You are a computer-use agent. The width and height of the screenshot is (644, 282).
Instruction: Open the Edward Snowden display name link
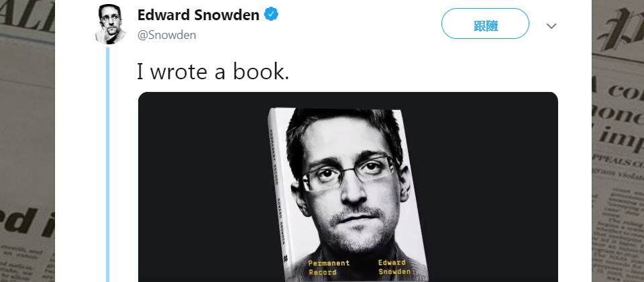[x=199, y=15]
